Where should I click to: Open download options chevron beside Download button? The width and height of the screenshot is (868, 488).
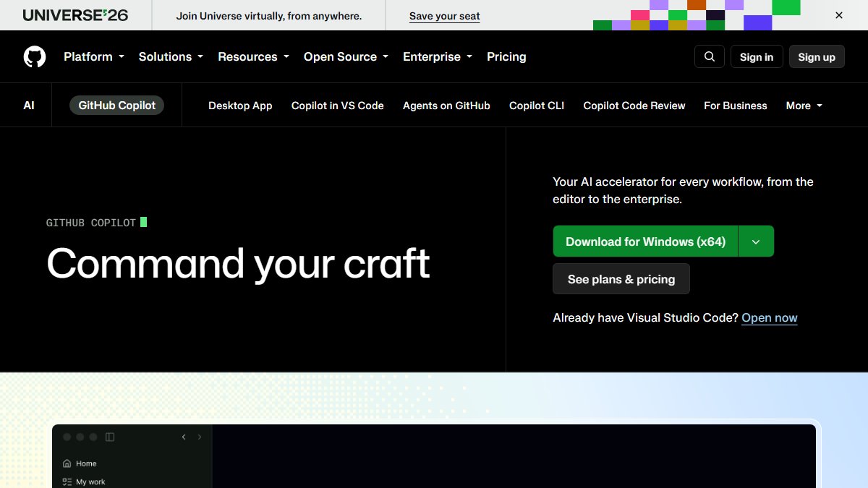[x=756, y=241]
